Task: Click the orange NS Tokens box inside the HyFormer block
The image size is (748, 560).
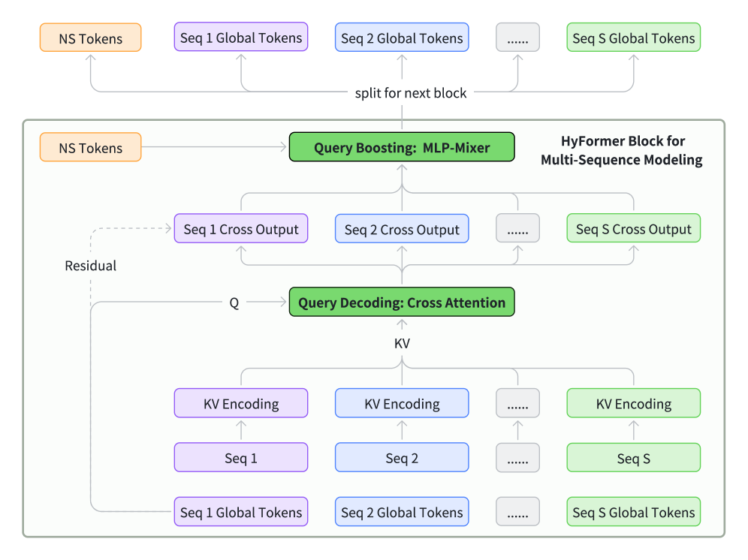Action: pyautogui.click(x=90, y=147)
